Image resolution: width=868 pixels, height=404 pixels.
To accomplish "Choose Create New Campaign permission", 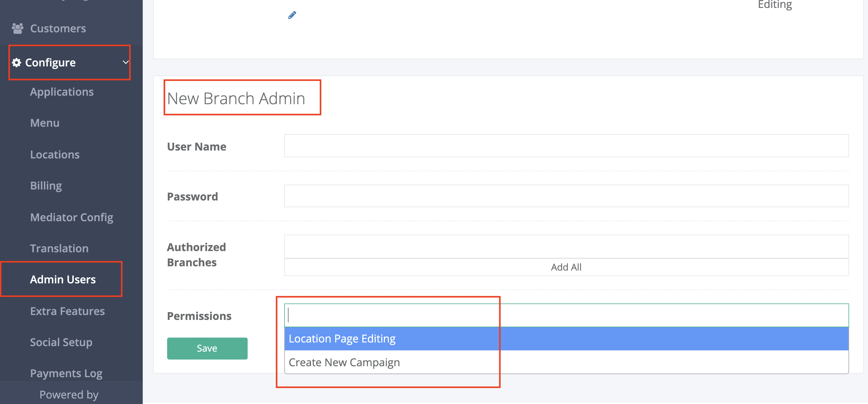I will tap(566, 362).
